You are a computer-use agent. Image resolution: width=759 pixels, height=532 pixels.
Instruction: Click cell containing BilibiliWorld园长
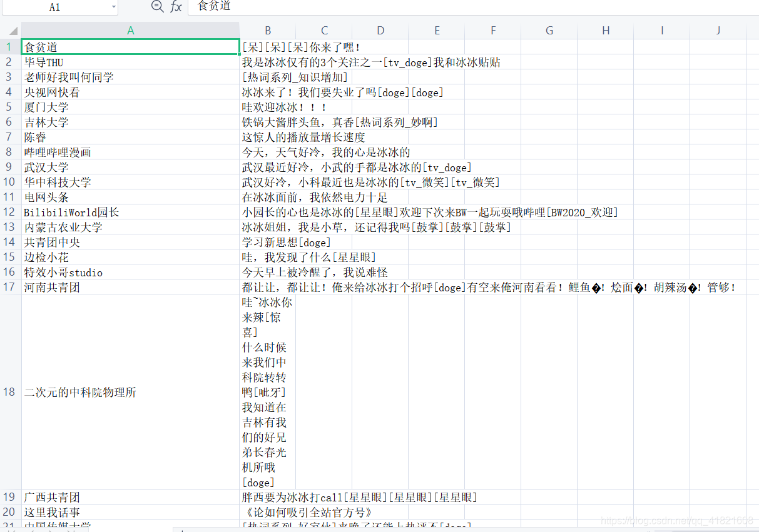(131, 212)
